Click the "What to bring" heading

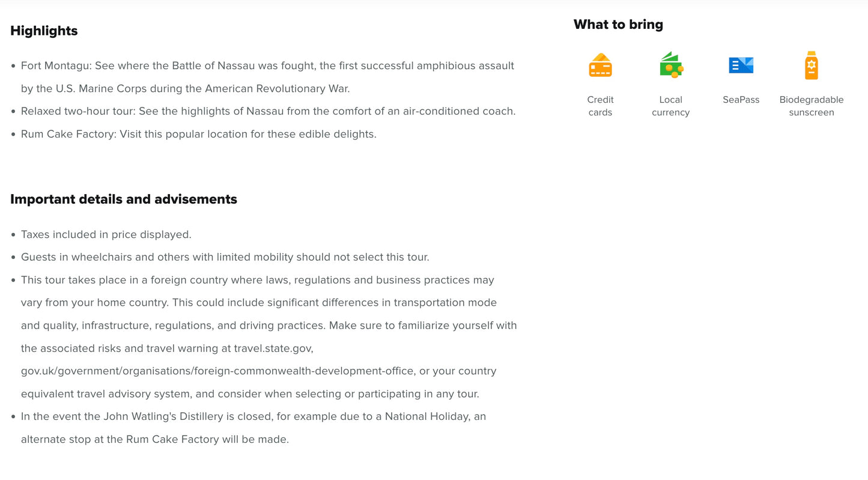[x=618, y=25]
